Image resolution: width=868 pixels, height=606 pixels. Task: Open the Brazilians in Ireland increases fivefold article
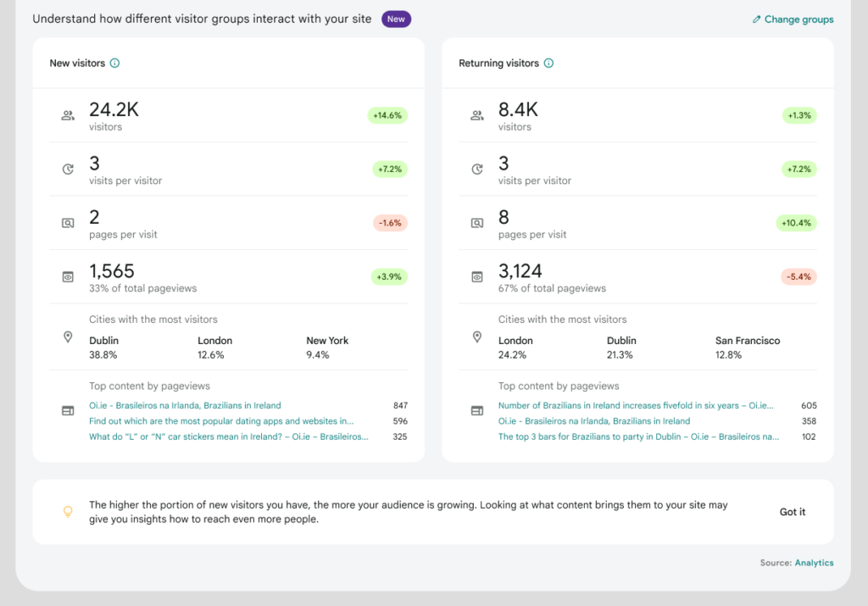[x=636, y=405]
